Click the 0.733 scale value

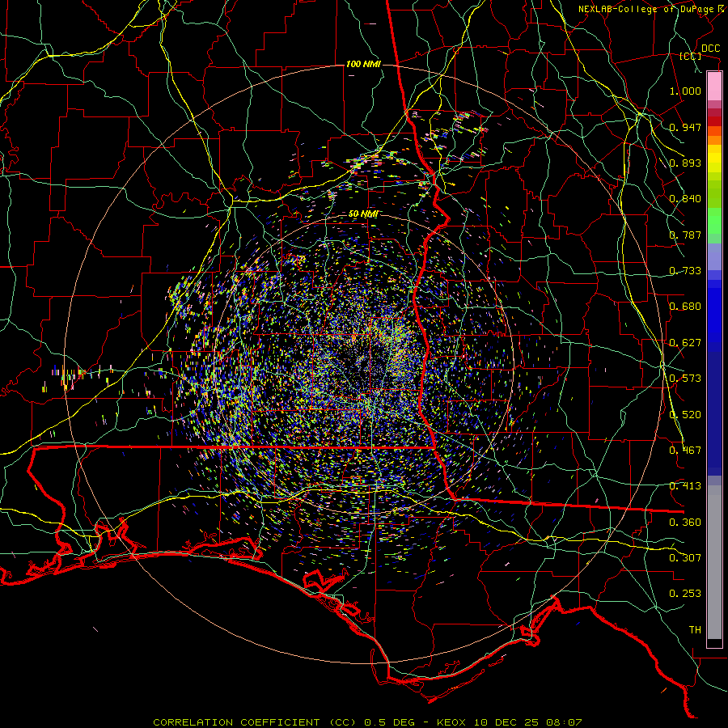pyautogui.click(x=685, y=271)
